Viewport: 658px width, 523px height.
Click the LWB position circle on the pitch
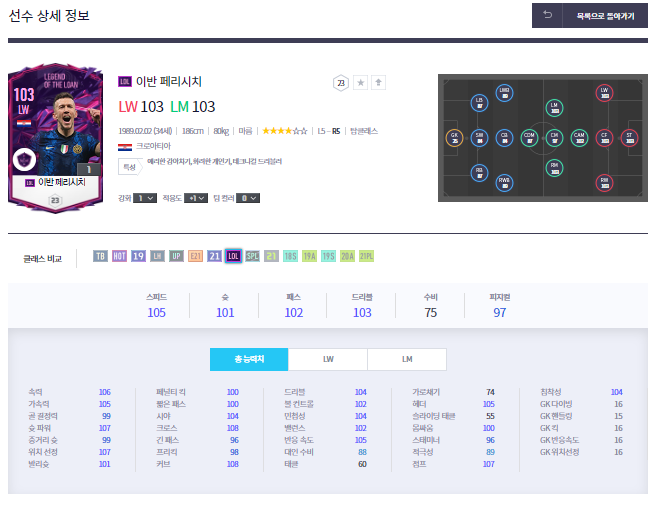pyautogui.click(x=504, y=93)
